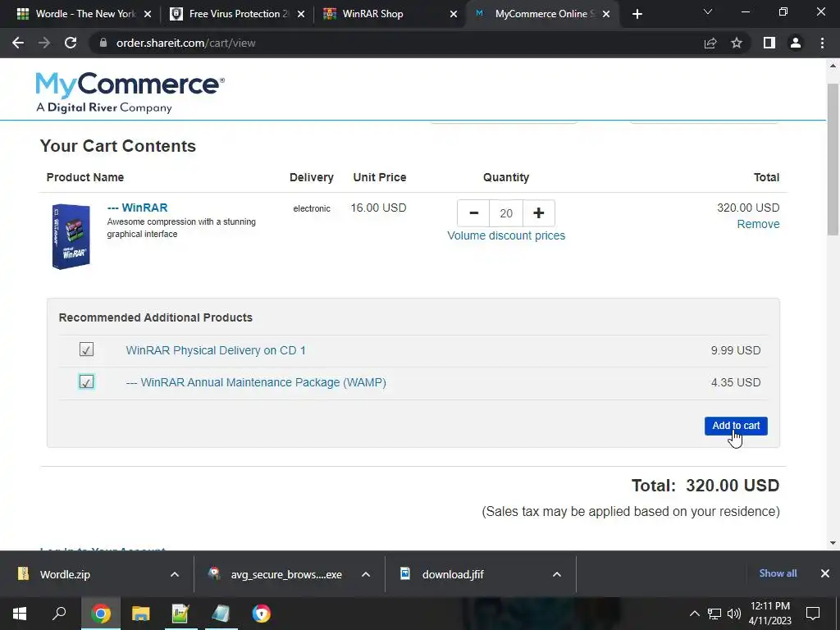The image size is (840, 630).
Task: Click the MyCommerce logo
Action: [130, 92]
